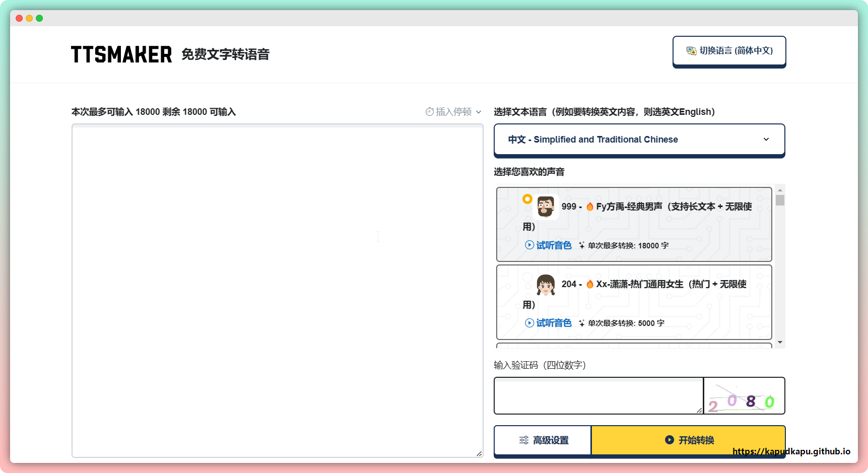The height and width of the screenshot is (473, 868).
Task: Open the text language dropdown (中文)
Action: (639, 140)
